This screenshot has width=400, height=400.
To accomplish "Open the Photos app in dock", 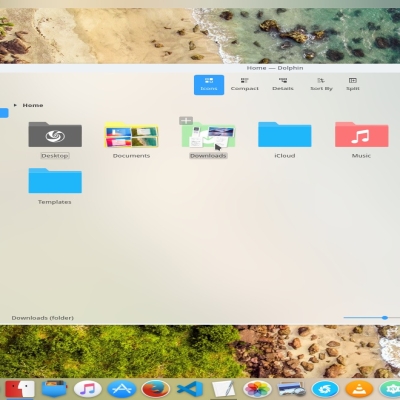I will click(x=257, y=389).
